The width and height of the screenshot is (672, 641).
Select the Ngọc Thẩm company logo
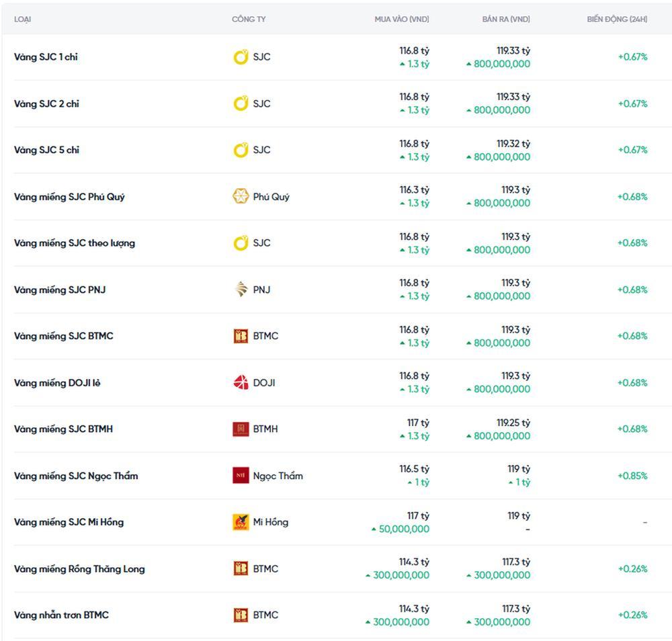tap(241, 476)
